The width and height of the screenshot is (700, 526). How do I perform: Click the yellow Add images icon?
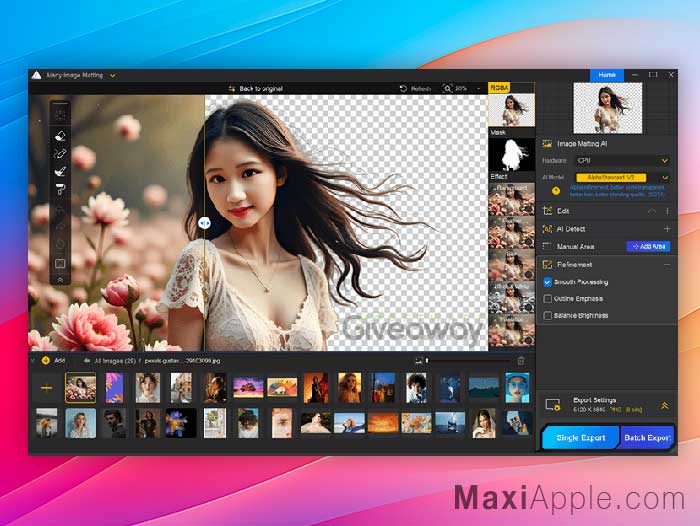(45, 360)
